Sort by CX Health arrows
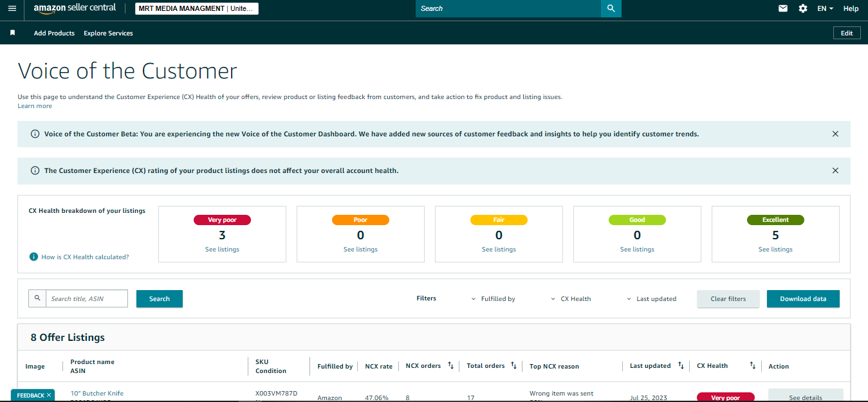 (753, 366)
